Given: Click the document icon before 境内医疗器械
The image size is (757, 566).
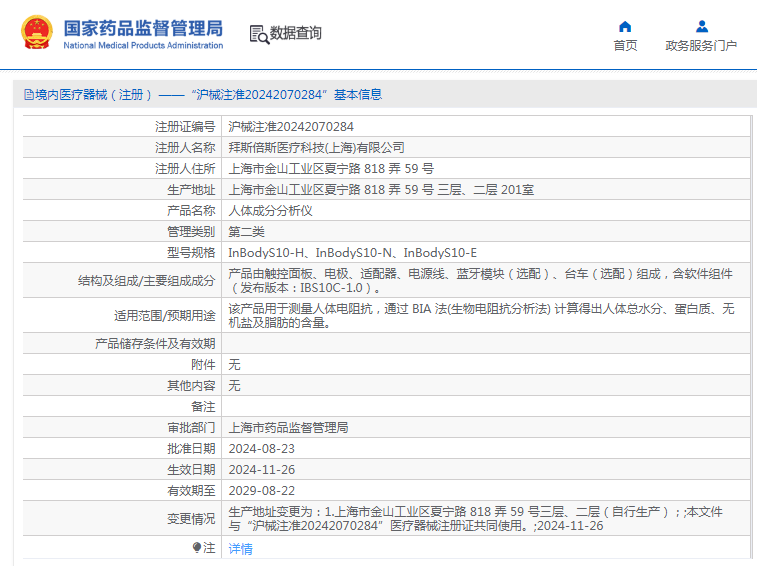Looking at the screenshot, I should click(x=29, y=95).
